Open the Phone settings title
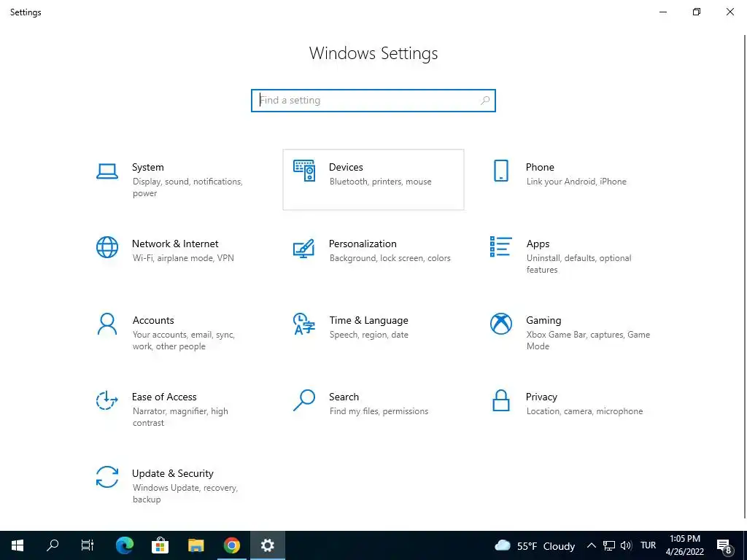Viewport: 747px width, 560px height. [540, 167]
